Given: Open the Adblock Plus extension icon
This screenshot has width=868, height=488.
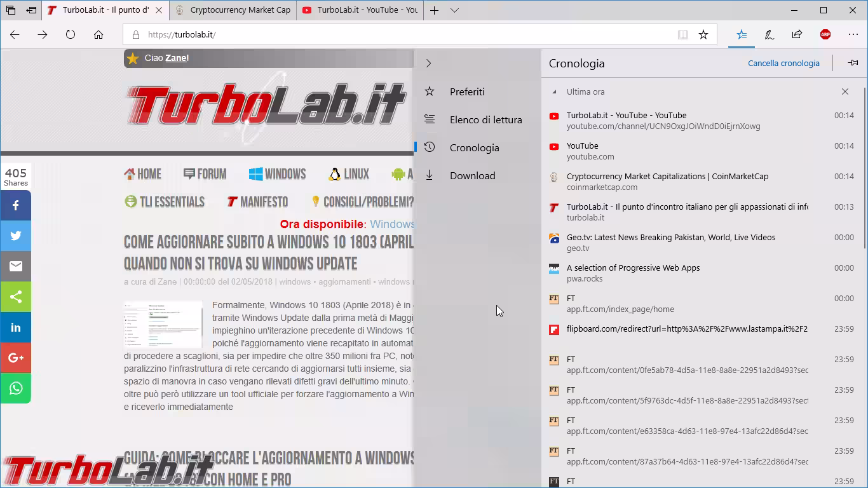Looking at the screenshot, I should point(825,34).
